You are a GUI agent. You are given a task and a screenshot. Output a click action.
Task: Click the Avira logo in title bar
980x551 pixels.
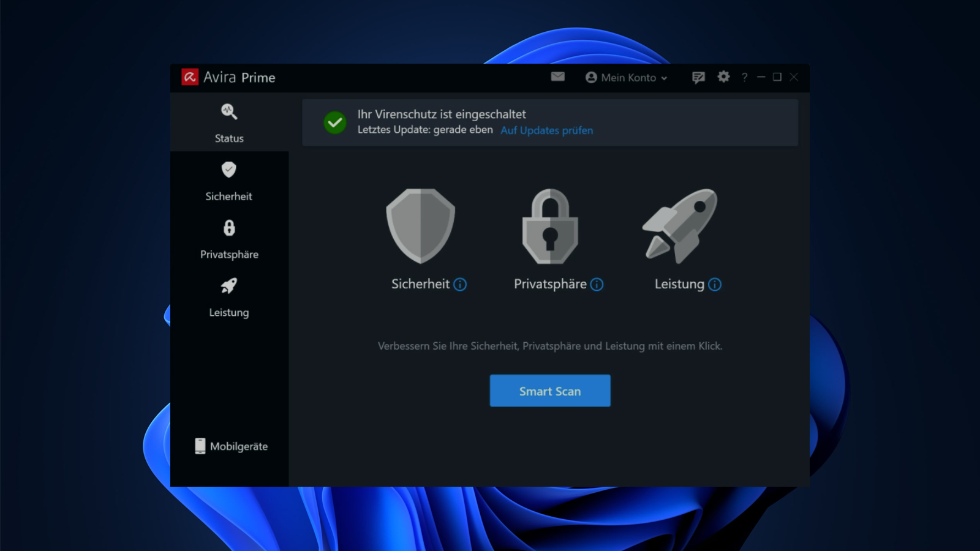(x=190, y=77)
